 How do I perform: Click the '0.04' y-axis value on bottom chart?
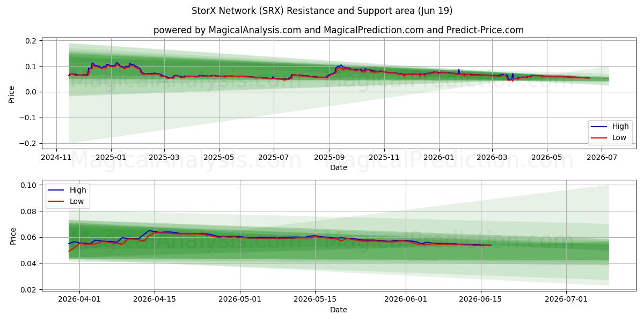point(28,264)
